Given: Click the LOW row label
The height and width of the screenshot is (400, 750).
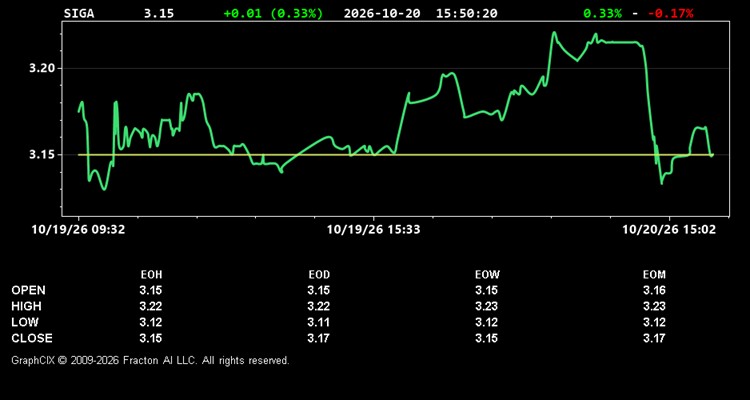Looking at the screenshot, I should pos(25,322).
